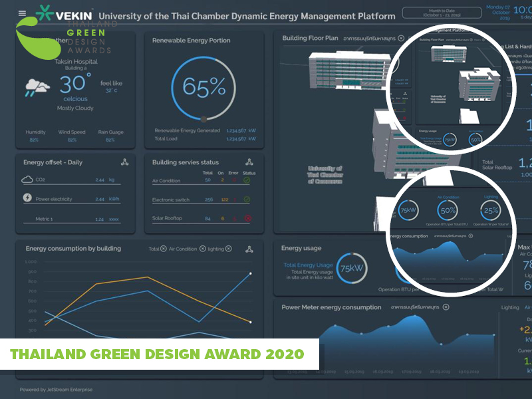Click the cloudy rain weather icon
Viewport: 532px width, 399px height.
[37, 88]
